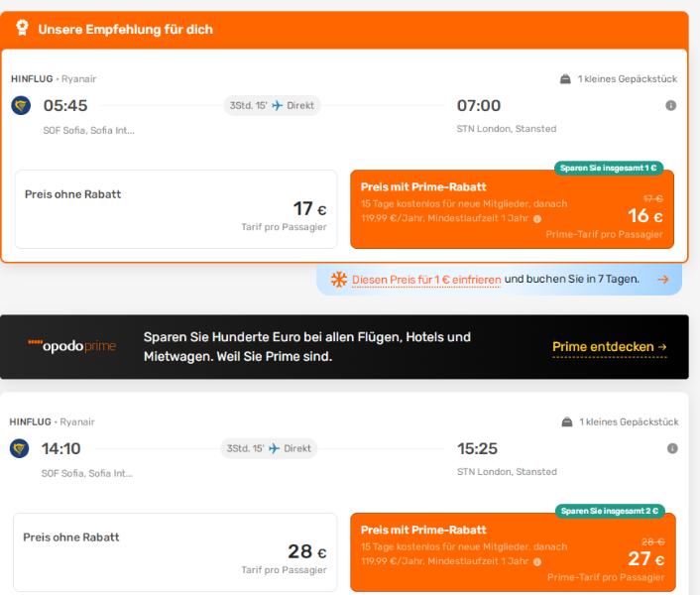The height and width of the screenshot is (595, 700).
Task: Select 28 € price without discount
Action: tap(175, 551)
